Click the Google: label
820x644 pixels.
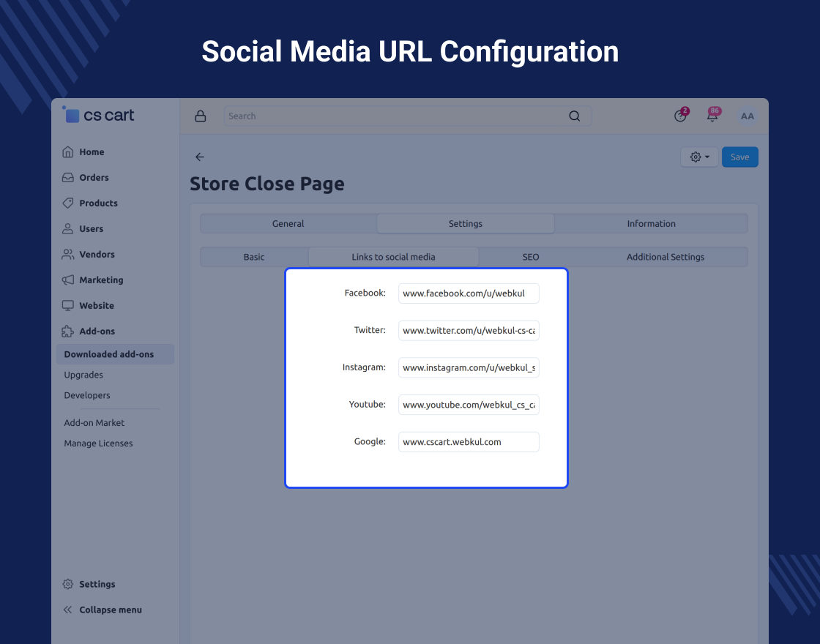[x=370, y=441]
